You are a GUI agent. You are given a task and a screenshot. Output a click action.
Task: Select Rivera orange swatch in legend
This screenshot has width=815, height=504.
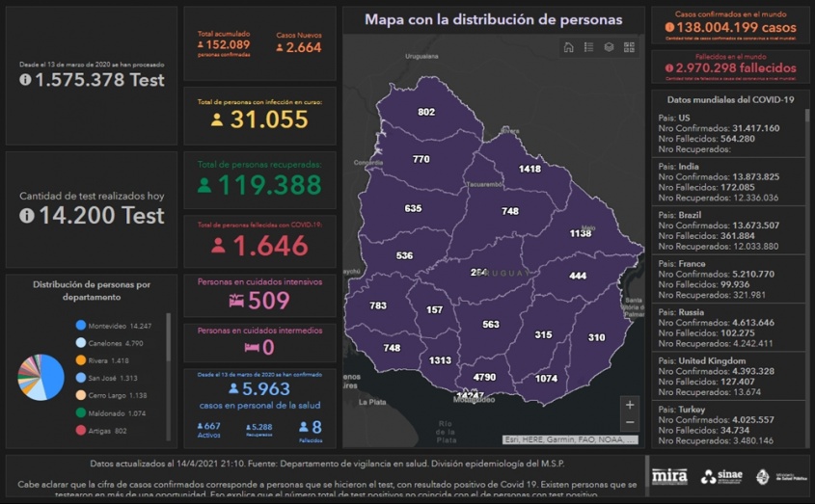[81, 360]
